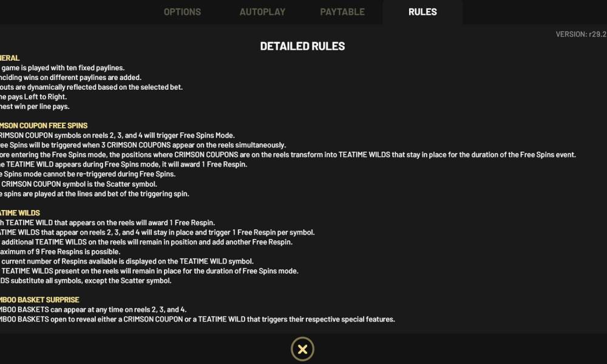Click the '9 Free Respins is possible' line

coord(60,252)
